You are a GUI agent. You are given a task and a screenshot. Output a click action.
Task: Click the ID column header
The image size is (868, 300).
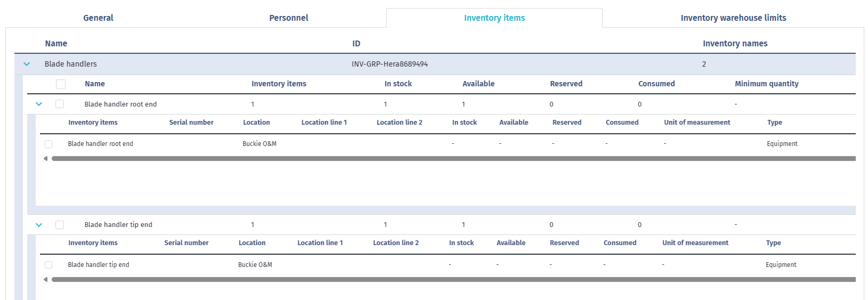(x=356, y=44)
